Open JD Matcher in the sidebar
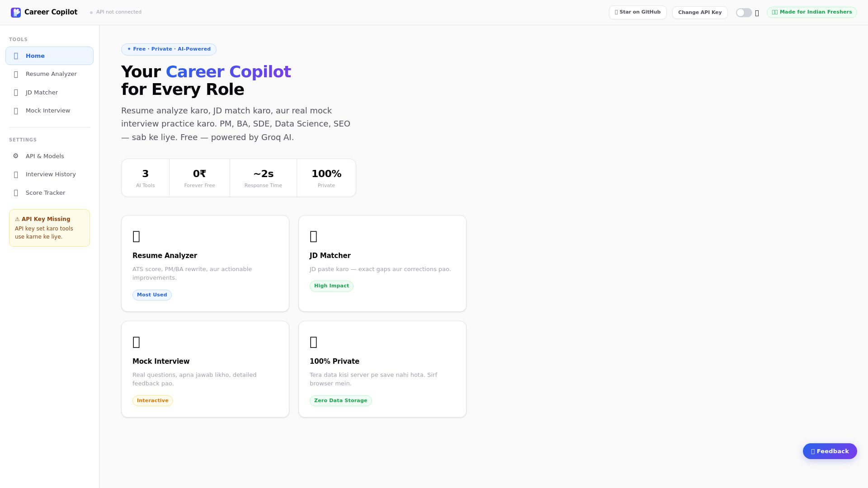The width and height of the screenshot is (868, 488). click(42, 93)
